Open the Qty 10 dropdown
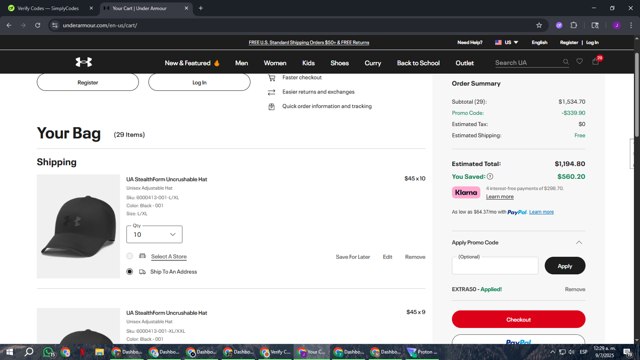The width and height of the screenshot is (640, 360). pyautogui.click(x=154, y=234)
